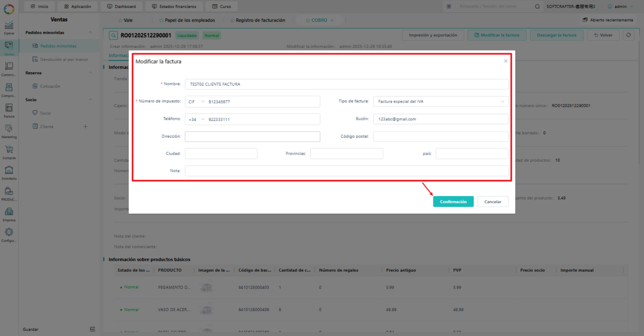
Task: Open the Operar sidebar icon
Action: (9, 28)
